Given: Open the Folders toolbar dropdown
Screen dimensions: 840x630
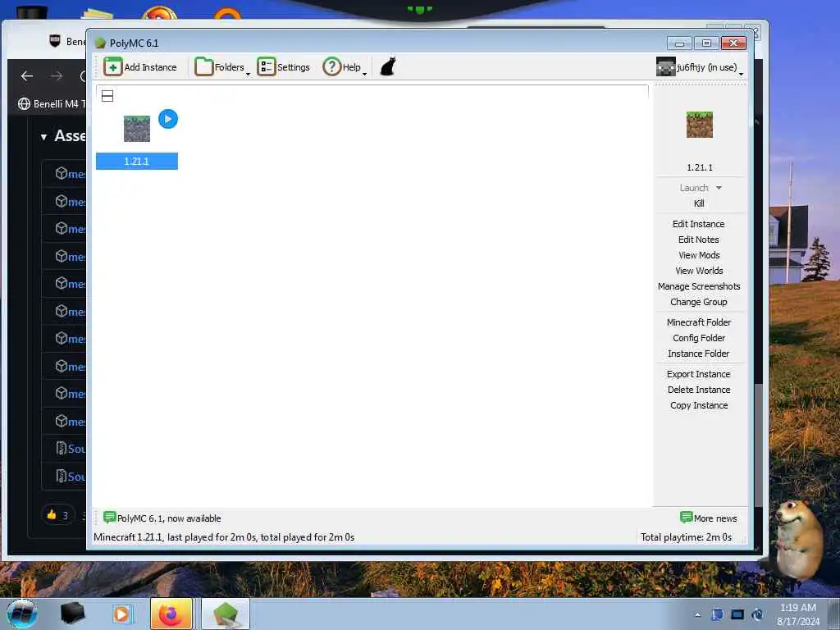Looking at the screenshot, I should click(x=222, y=67).
